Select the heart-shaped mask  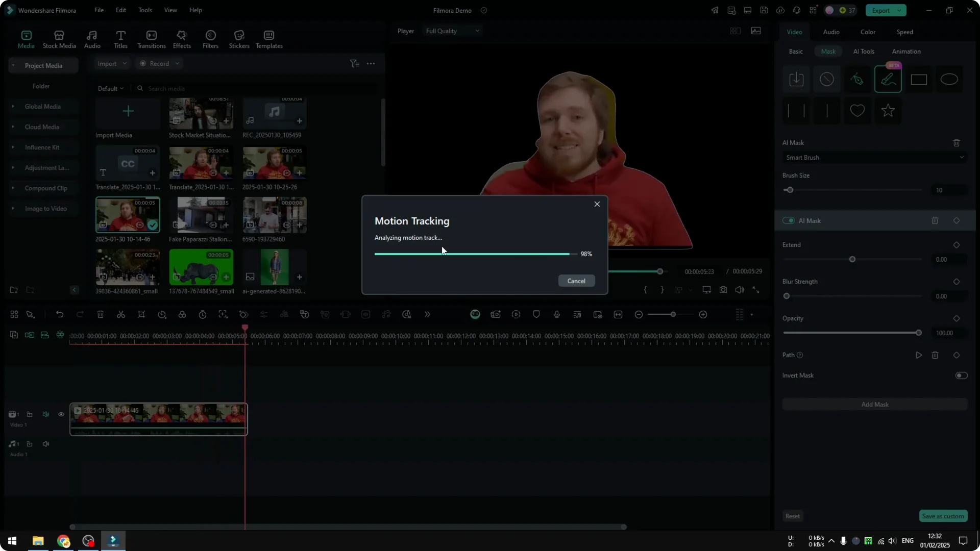857,111
